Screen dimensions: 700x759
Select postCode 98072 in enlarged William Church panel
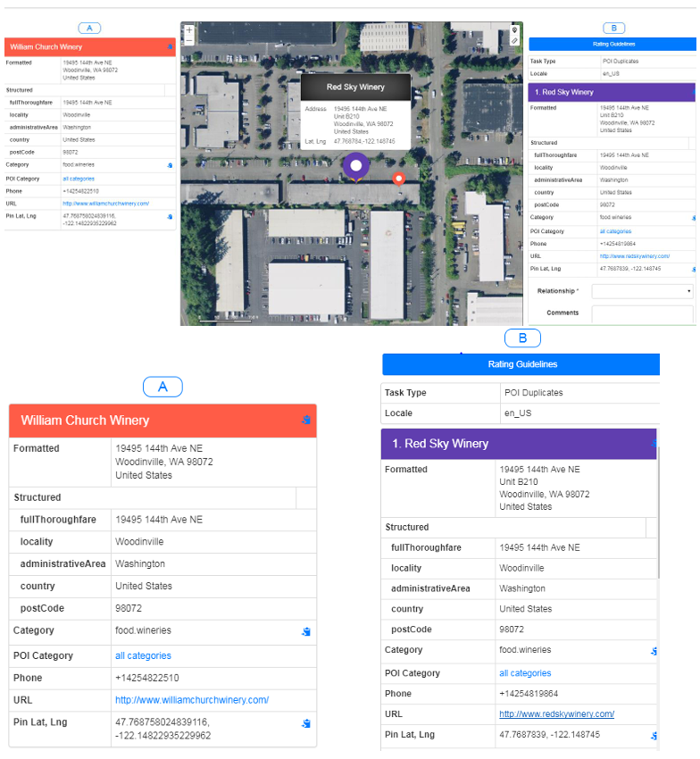tap(129, 608)
